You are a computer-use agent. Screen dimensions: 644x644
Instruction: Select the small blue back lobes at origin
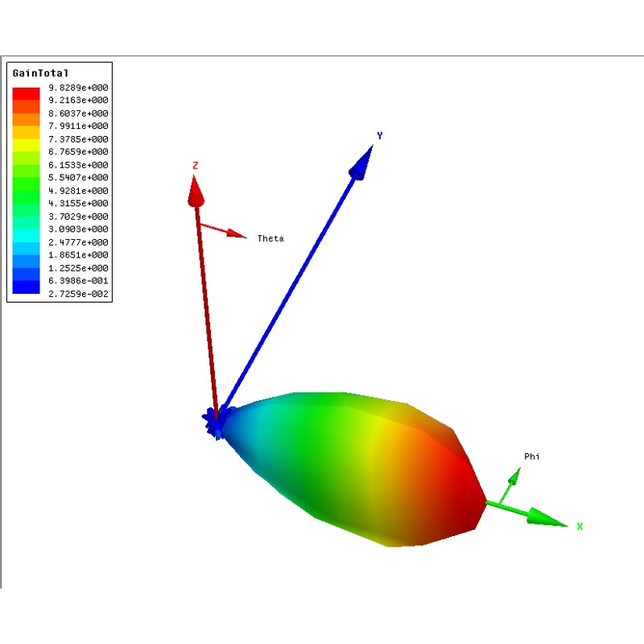point(216,423)
